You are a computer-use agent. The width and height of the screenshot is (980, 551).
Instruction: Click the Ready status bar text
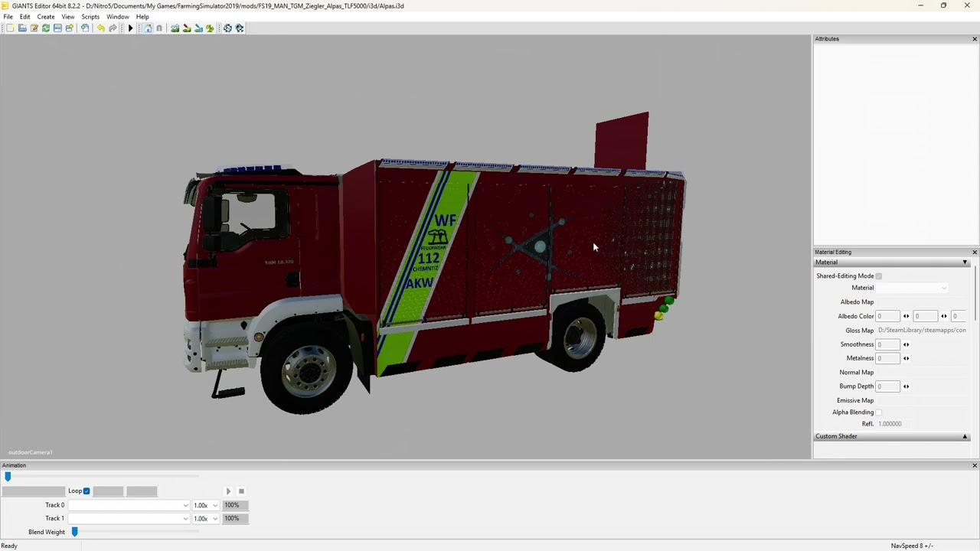pyautogui.click(x=9, y=546)
